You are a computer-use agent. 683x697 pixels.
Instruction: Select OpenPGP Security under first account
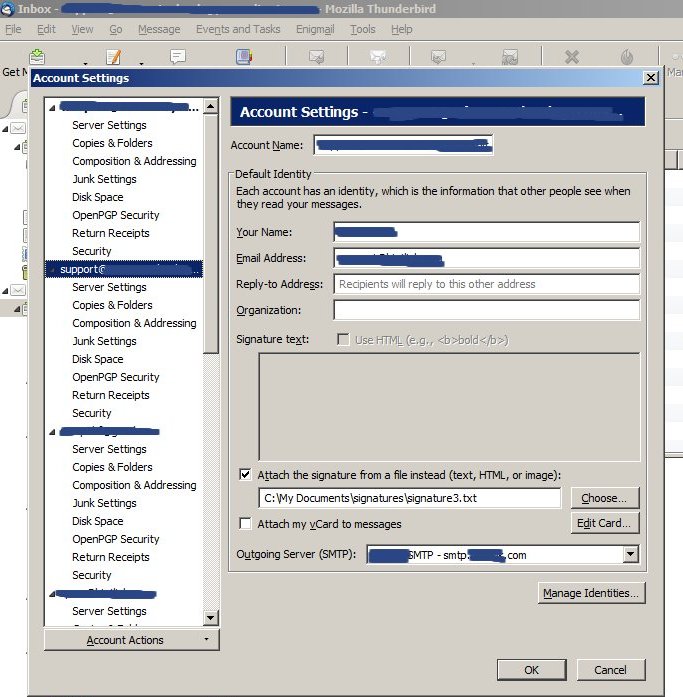pyautogui.click(x=116, y=215)
